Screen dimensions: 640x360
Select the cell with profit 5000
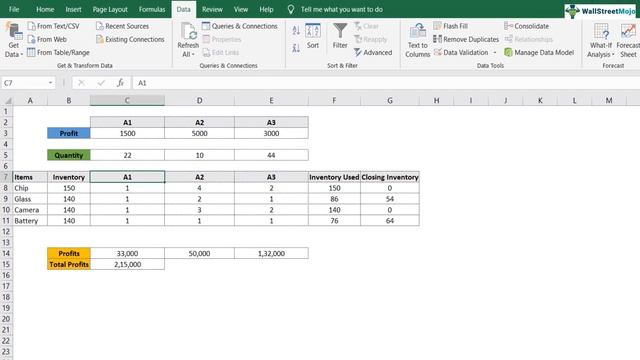pyautogui.click(x=200, y=133)
